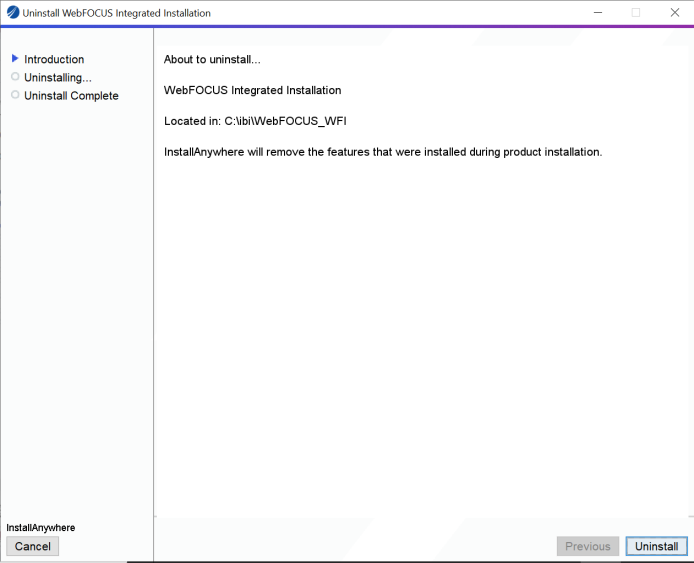Click 'WebFOCUS Integrated Installation' product name text
This screenshot has width=694, height=563.
coord(252,90)
